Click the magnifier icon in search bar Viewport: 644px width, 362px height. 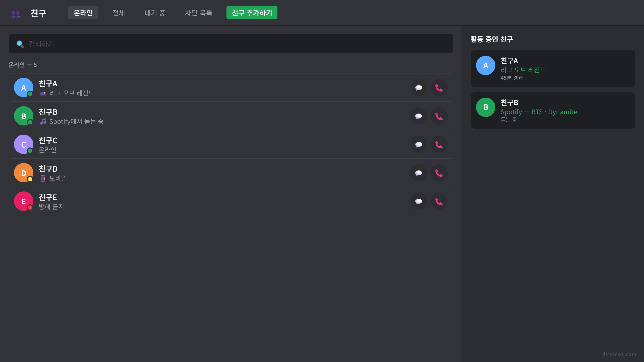(x=20, y=44)
